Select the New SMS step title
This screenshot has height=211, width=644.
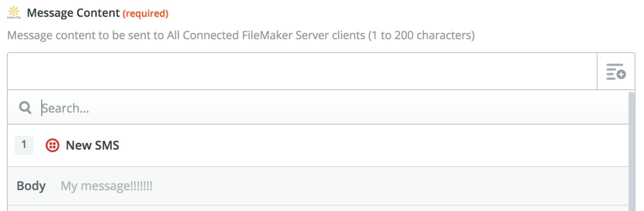(x=93, y=145)
